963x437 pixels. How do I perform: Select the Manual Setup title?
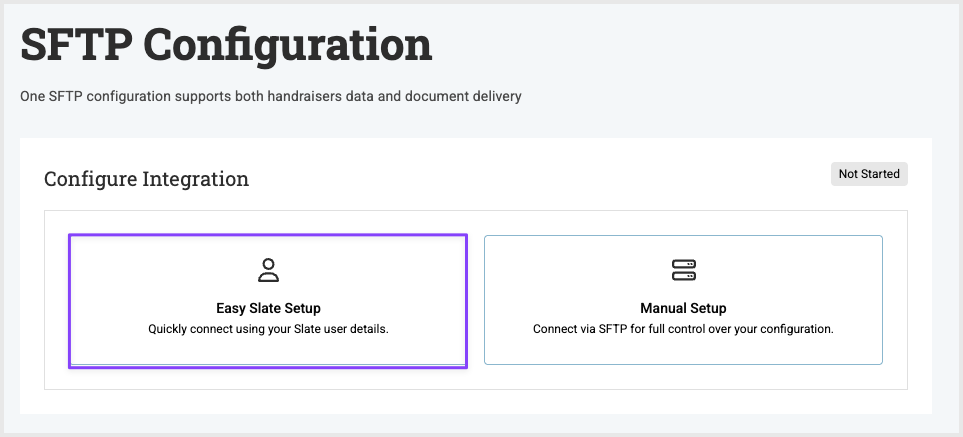[x=683, y=308]
